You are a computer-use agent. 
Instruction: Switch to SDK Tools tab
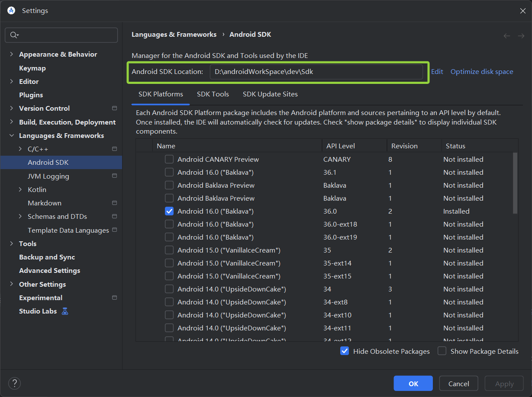[213, 94]
